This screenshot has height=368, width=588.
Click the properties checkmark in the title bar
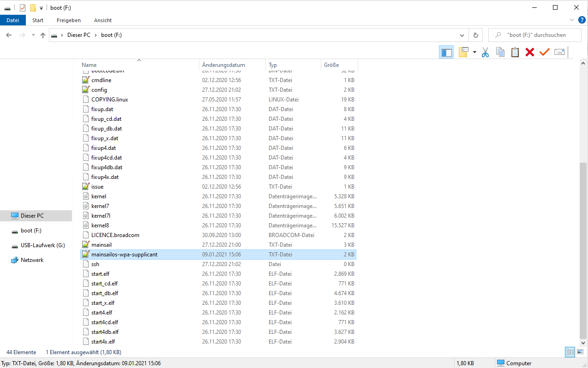23,8
